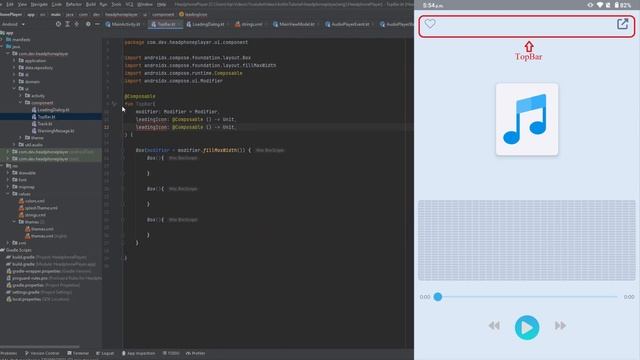The width and height of the screenshot is (640, 360).
Task: Select strings.xml in project tree
Action: click(x=33, y=215)
